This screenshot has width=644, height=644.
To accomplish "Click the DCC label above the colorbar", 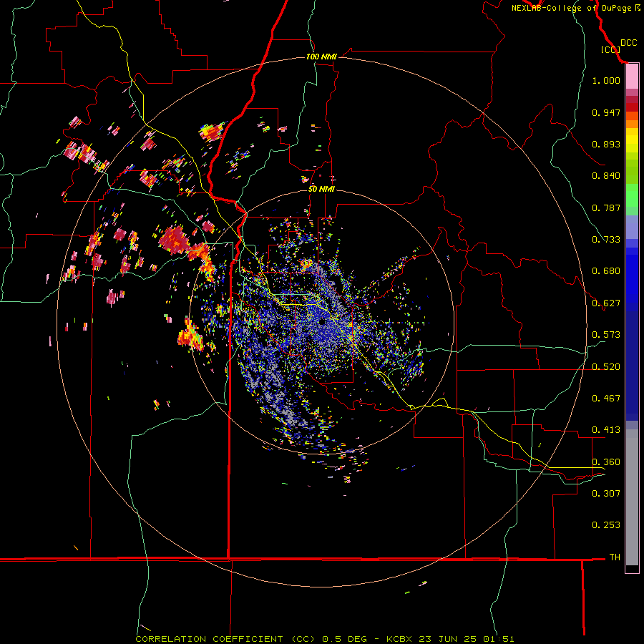I will (x=628, y=43).
